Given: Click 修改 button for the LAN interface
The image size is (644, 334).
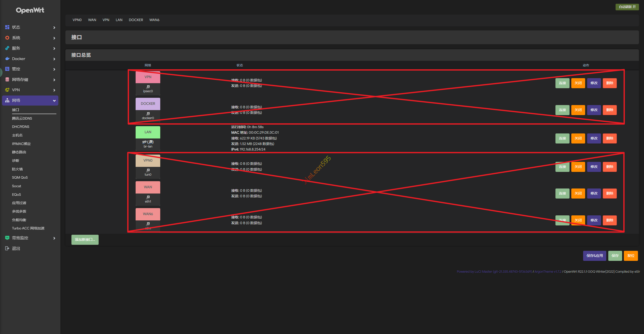Looking at the screenshot, I should [594, 138].
